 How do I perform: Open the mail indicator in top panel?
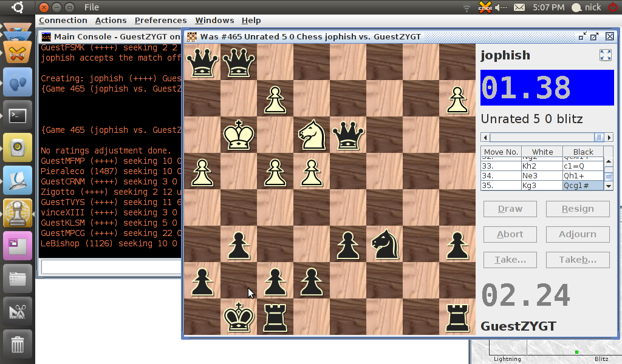[519, 7]
